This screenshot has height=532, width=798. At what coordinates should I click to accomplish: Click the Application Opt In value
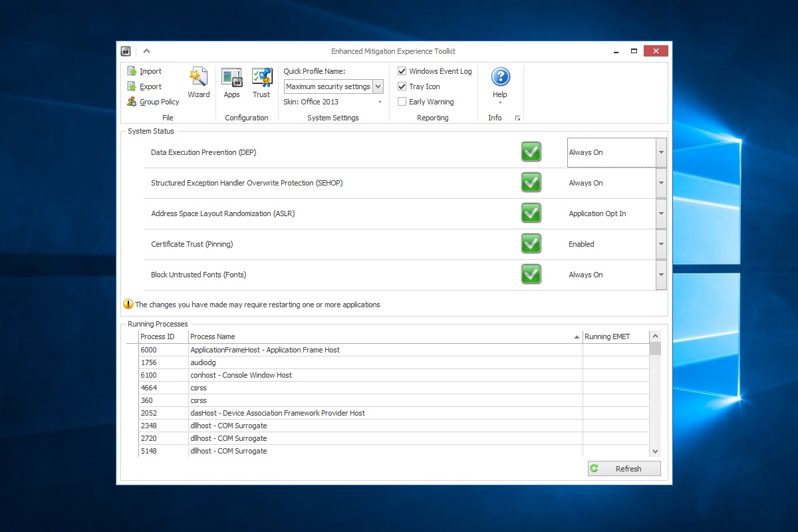pyautogui.click(x=597, y=213)
